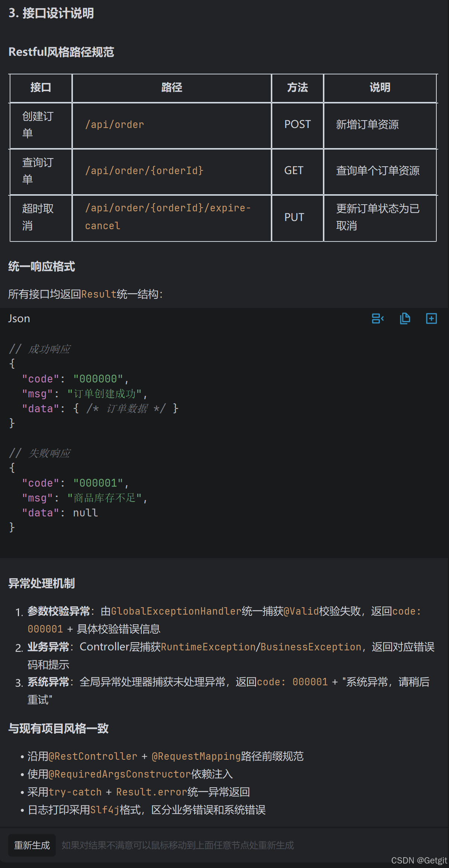Click the insert code plus icon
The image size is (449, 868).
click(x=431, y=319)
